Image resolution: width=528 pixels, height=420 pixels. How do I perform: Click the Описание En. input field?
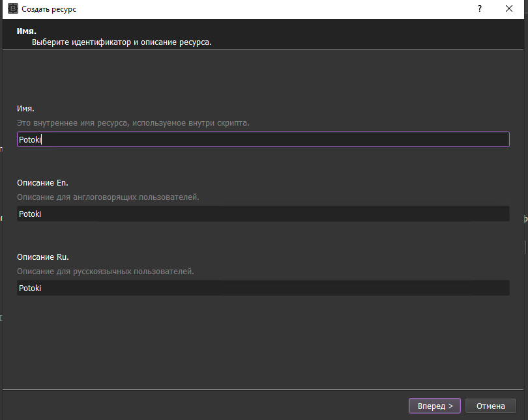pos(263,214)
